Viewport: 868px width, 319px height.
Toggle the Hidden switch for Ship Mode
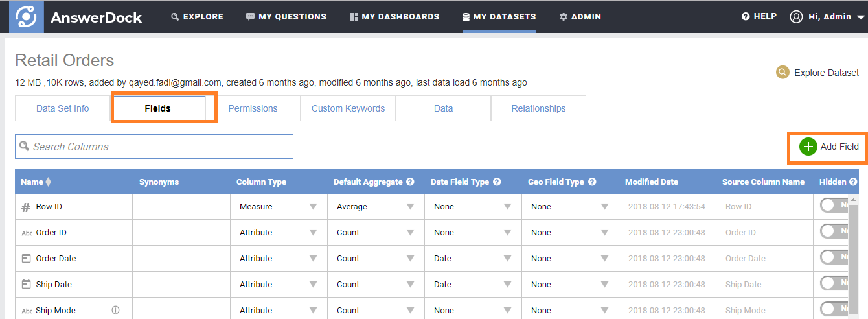pos(834,309)
